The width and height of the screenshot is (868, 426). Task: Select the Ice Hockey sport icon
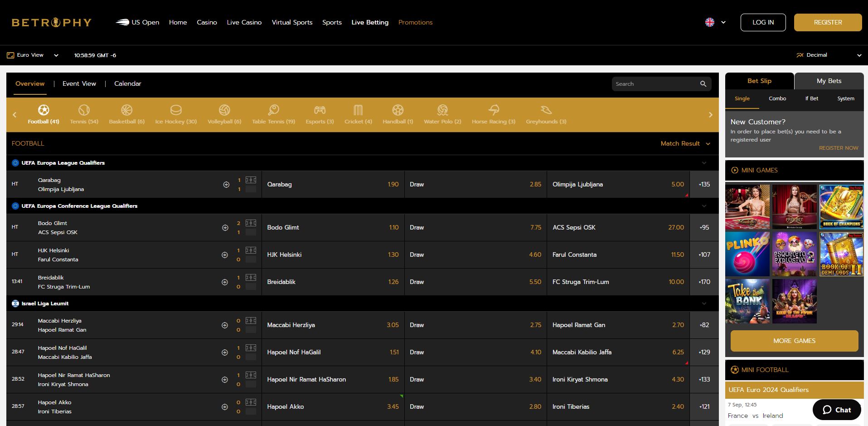(x=176, y=110)
